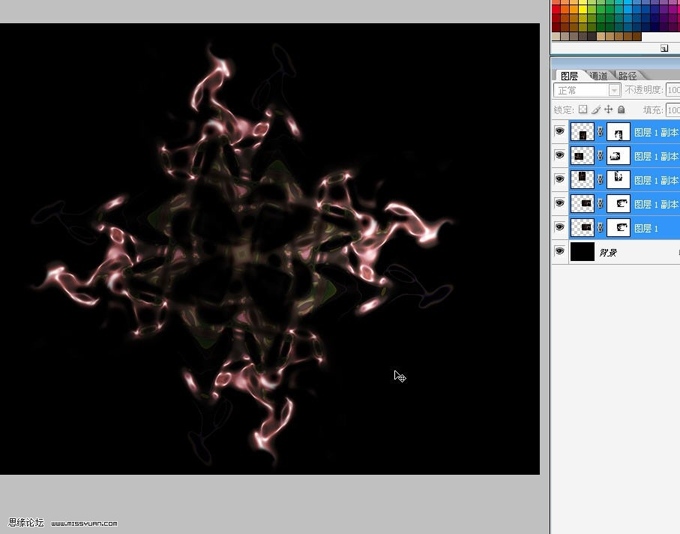Lock layer position with the move lock icon
The image size is (680, 534).
coord(608,110)
